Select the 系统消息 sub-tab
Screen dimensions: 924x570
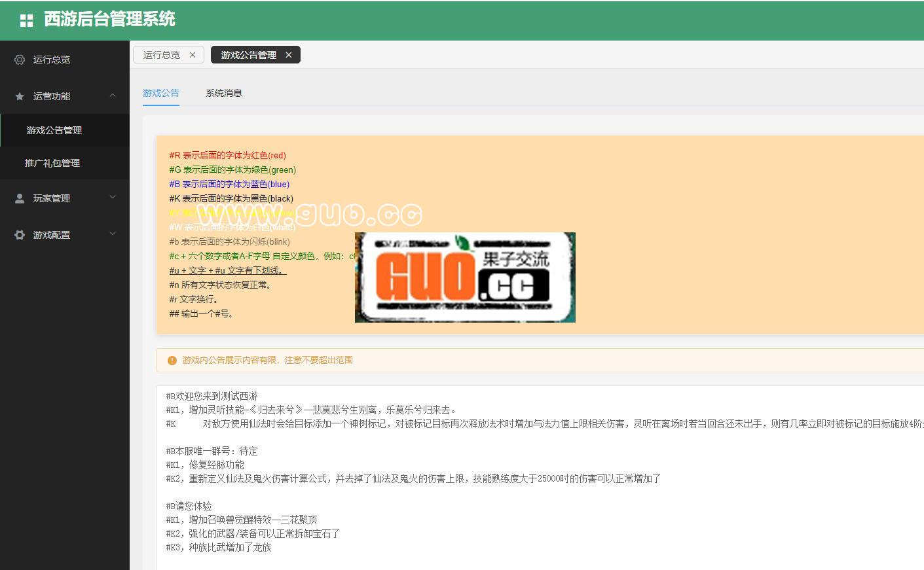(224, 93)
